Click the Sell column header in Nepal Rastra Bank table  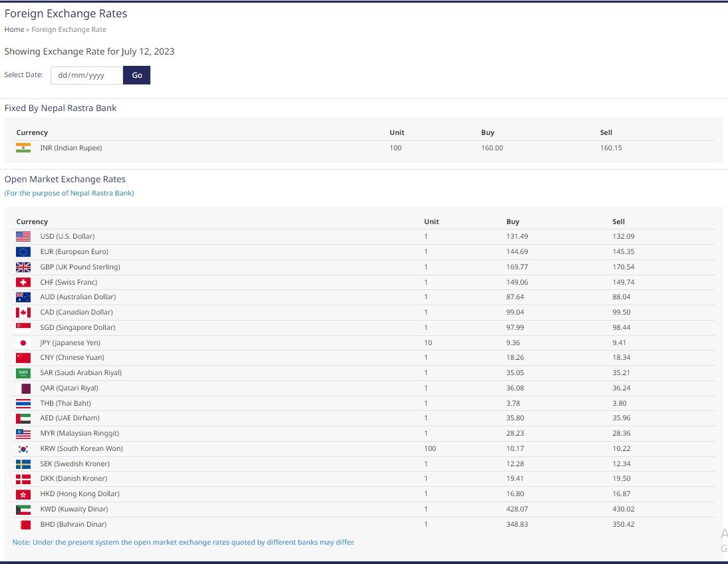point(606,132)
